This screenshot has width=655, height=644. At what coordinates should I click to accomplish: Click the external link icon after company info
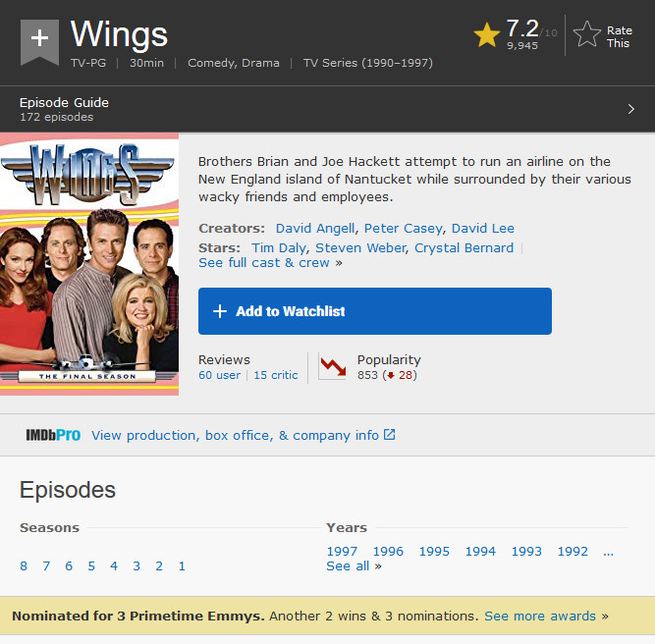coord(389,435)
